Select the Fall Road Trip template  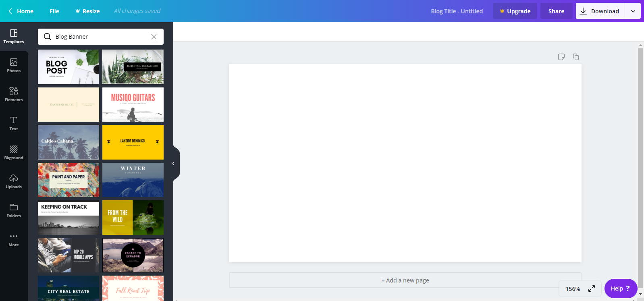(x=133, y=288)
